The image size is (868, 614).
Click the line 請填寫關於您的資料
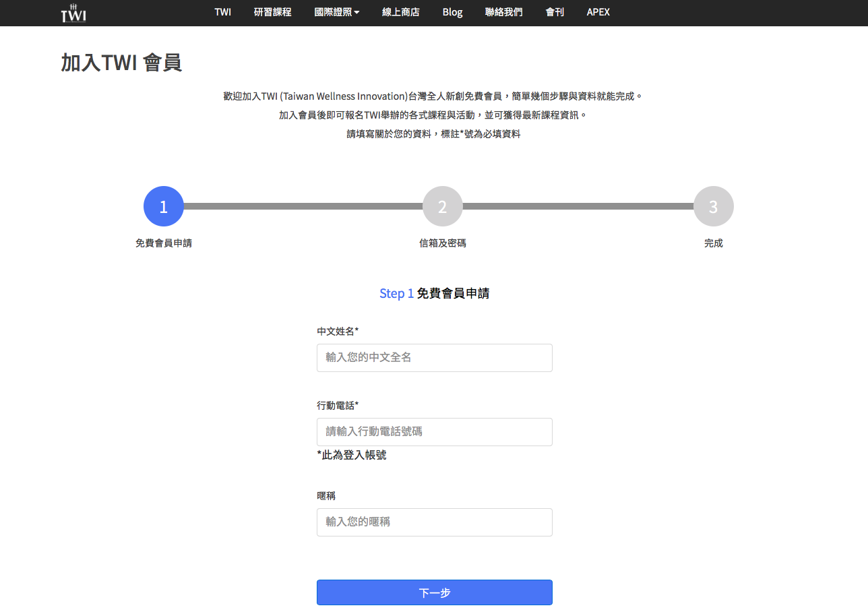click(433, 134)
